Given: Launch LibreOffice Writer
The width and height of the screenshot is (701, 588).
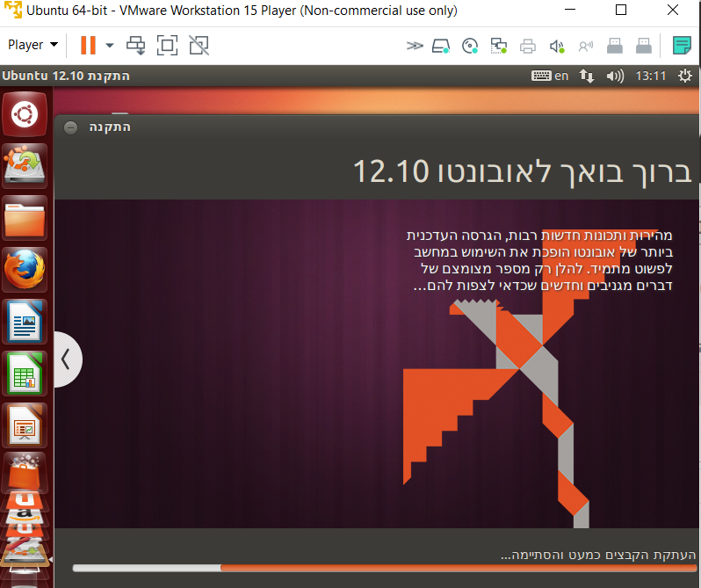Looking at the screenshot, I should click(x=25, y=322).
